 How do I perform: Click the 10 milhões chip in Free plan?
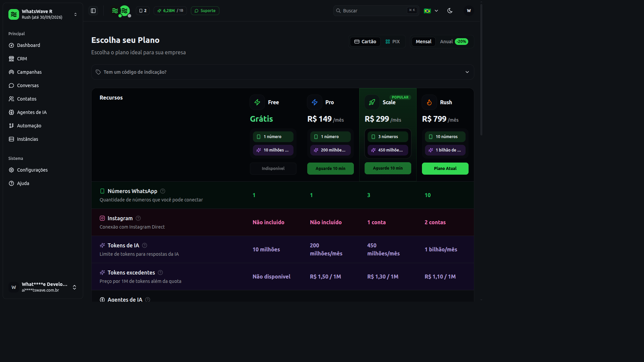273,150
